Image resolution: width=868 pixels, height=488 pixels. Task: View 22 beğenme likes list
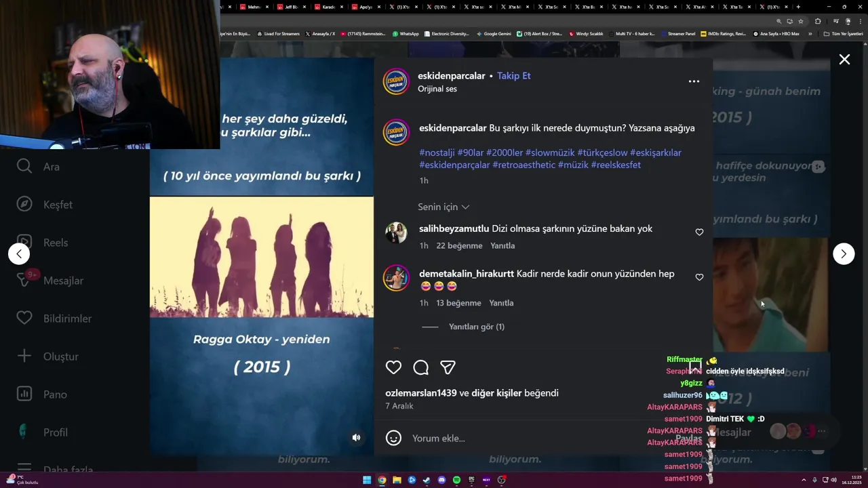(x=459, y=245)
